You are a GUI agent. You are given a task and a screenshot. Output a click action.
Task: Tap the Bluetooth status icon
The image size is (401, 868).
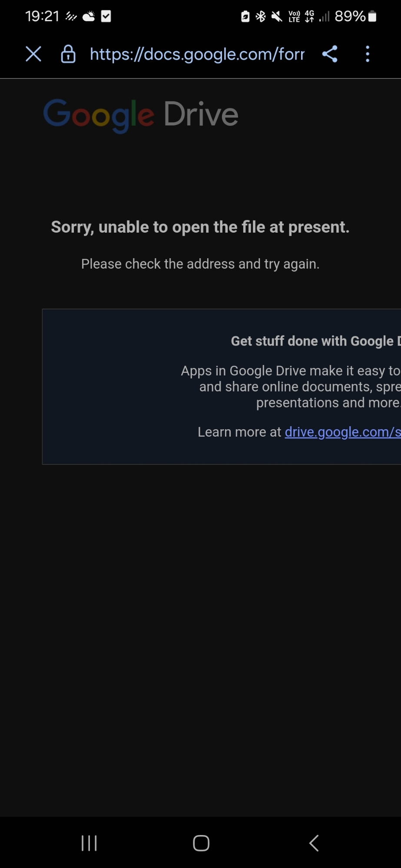(x=261, y=16)
